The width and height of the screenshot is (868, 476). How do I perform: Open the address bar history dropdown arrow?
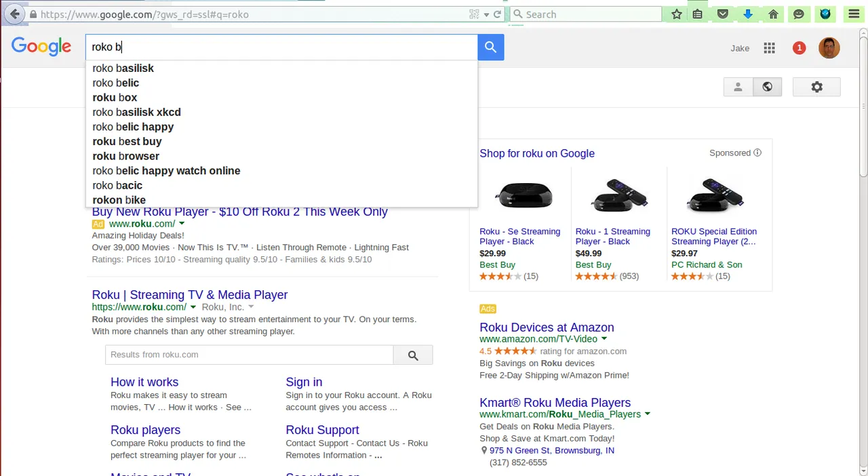[x=486, y=14]
